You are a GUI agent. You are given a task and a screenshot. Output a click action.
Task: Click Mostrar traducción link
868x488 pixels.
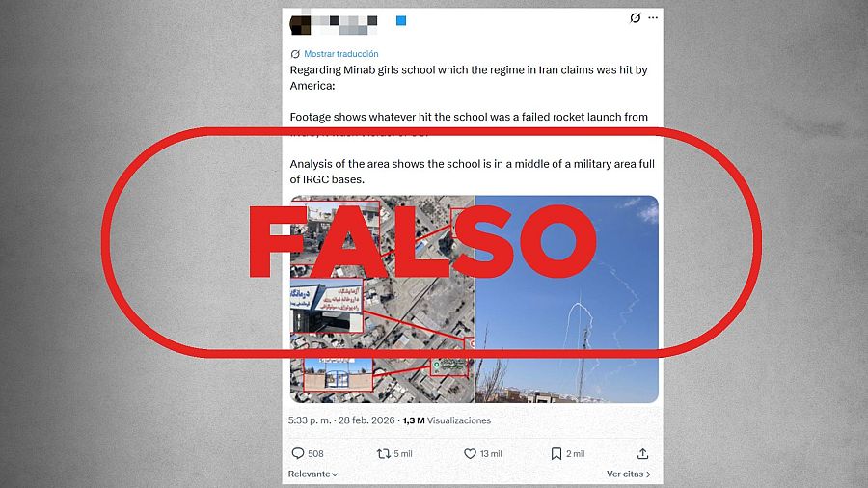(341, 54)
